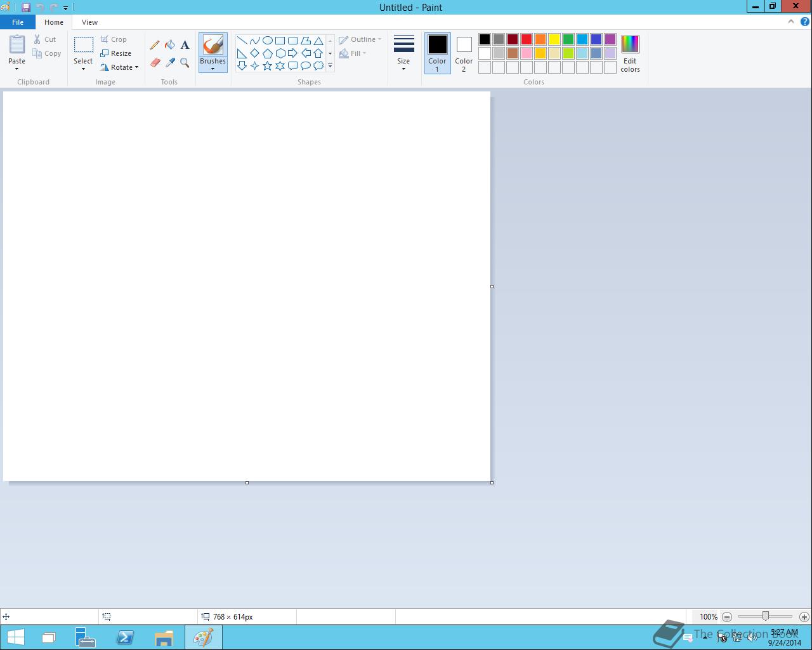Pick the Five-point star shape
This screenshot has width=812, height=650.
click(x=267, y=65)
